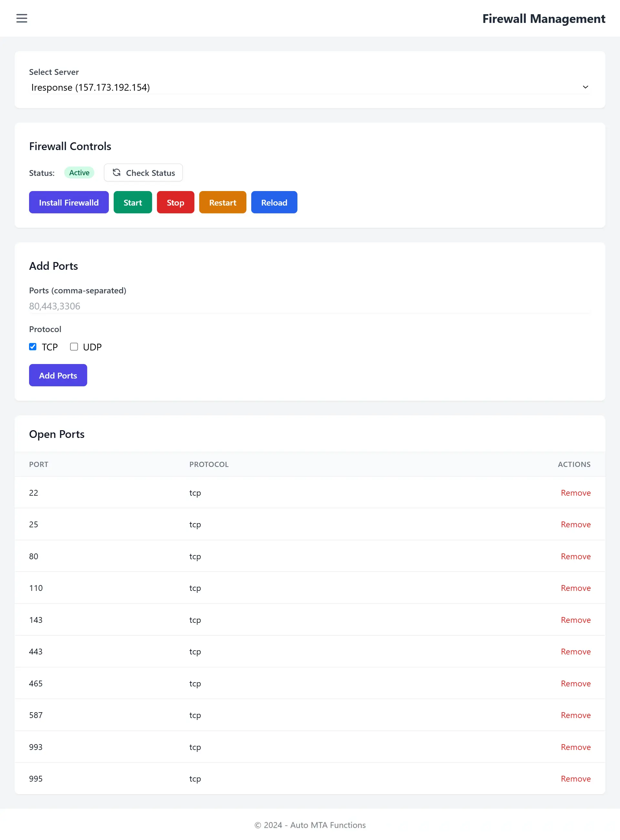
Task: Click the ports input field
Action: point(309,306)
